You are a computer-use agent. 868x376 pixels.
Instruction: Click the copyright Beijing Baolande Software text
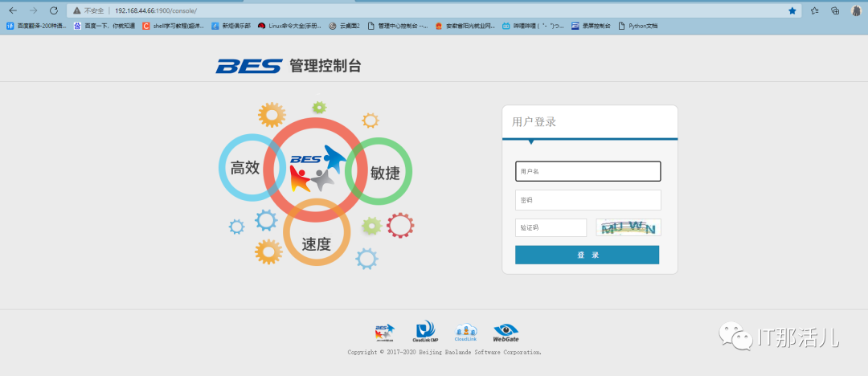coord(444,352)
